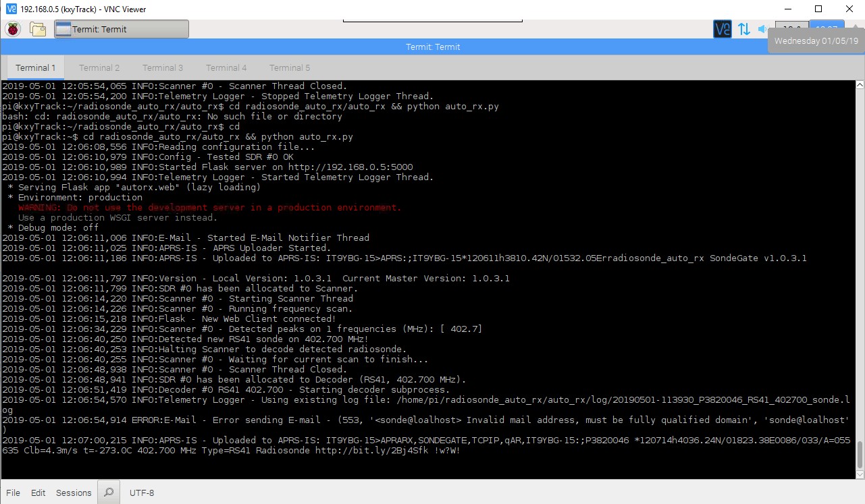
Task: Open the Edit menu in Termit
Action: tap(38, 493)
